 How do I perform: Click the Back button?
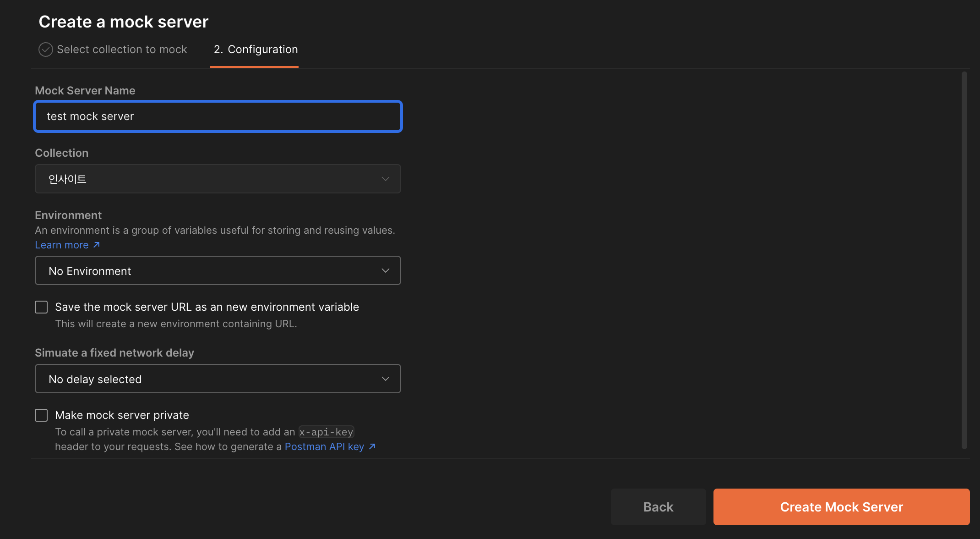coord(658,507)
